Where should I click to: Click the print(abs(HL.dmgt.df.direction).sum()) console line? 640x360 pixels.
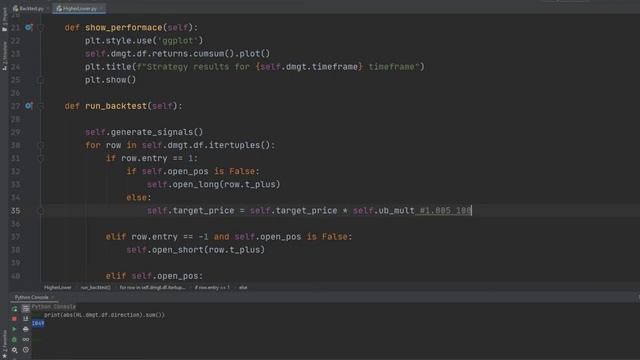coord(104,315)
